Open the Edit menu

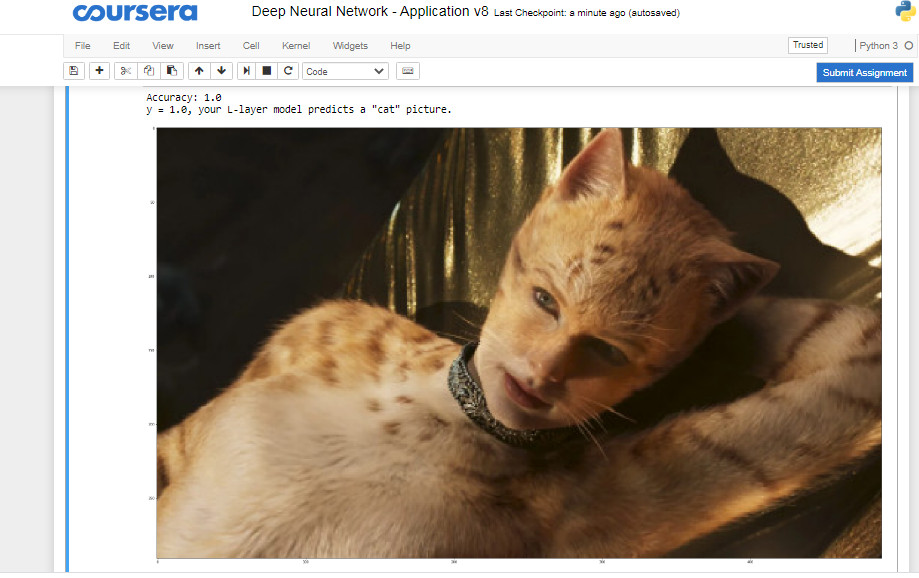pyautogui.click(x=121, y=46)
